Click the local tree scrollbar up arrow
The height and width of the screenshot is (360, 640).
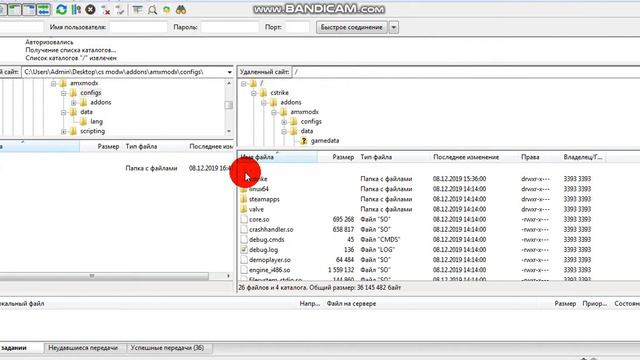[229, 83]
